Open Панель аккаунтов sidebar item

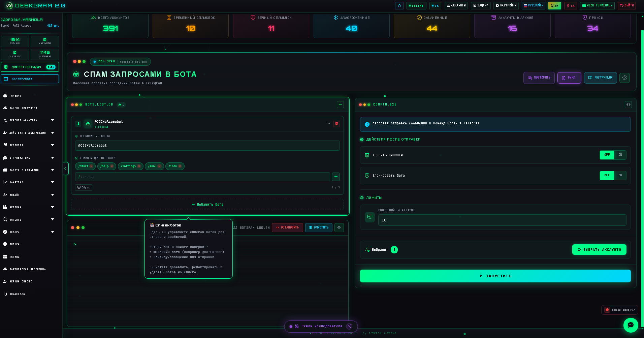tap(23, 108)
